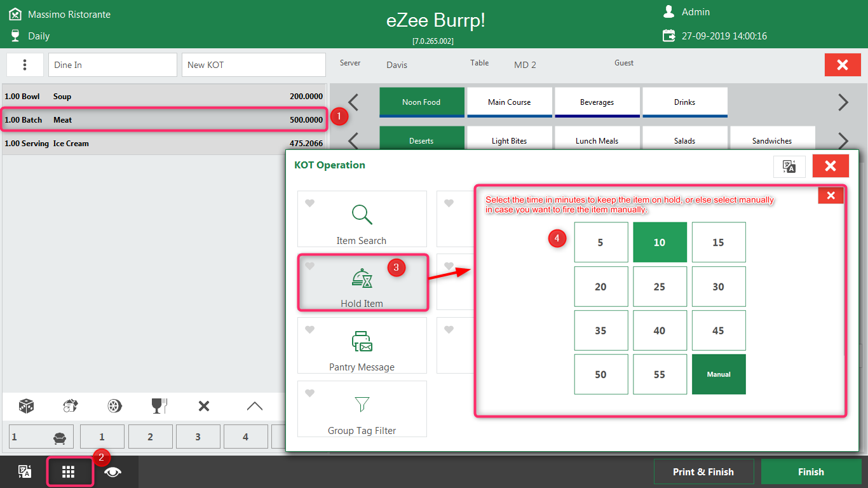This screenshot has height=488, width=868.
Task: Hold item for 10 minutes
Action: pyautogui.click(x=660, y=242)
